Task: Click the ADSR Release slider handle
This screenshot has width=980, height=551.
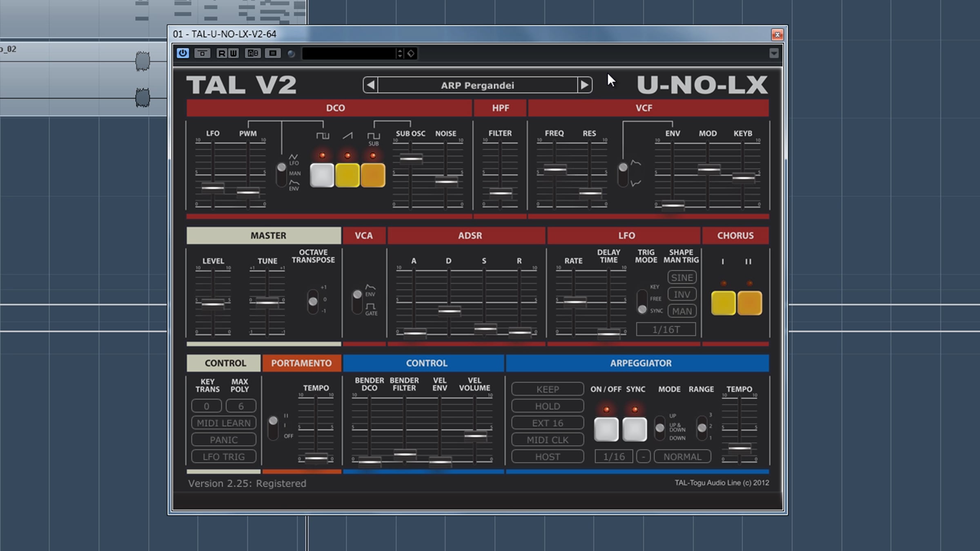Action: 519,333
